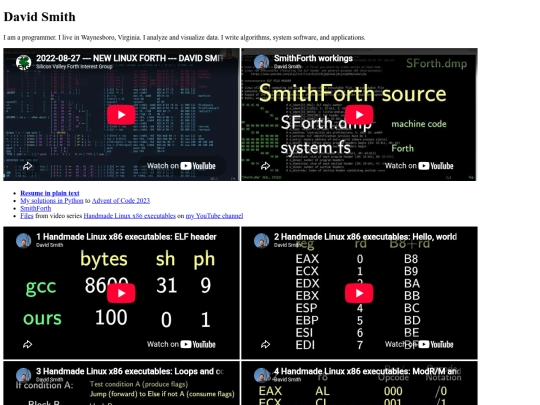Click title '3 Handmade Linux x86 executables: Loops'
This screenshot has width=540, height=405.
point(130,371)
